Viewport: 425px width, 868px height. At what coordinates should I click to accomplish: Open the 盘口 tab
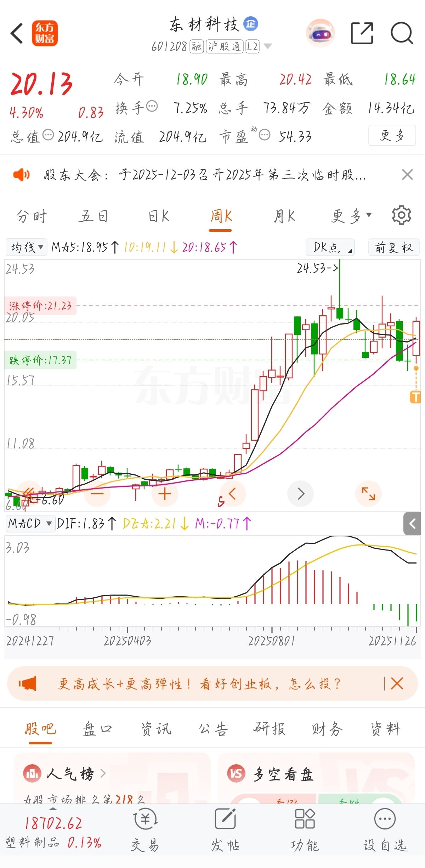[97, 729]
